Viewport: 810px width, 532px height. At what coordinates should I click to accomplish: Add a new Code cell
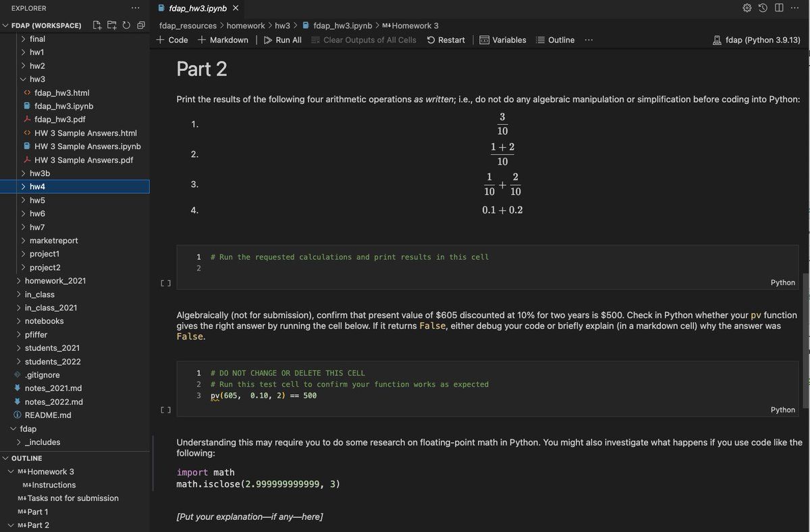click(x=172, y=40)
